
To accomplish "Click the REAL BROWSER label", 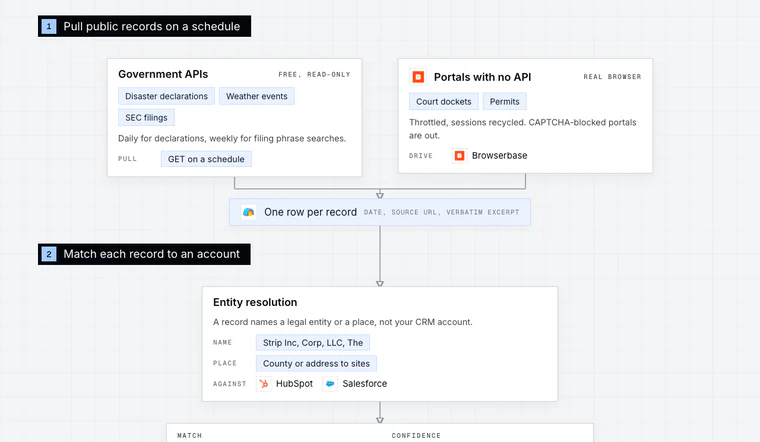I will click(612, 77).
